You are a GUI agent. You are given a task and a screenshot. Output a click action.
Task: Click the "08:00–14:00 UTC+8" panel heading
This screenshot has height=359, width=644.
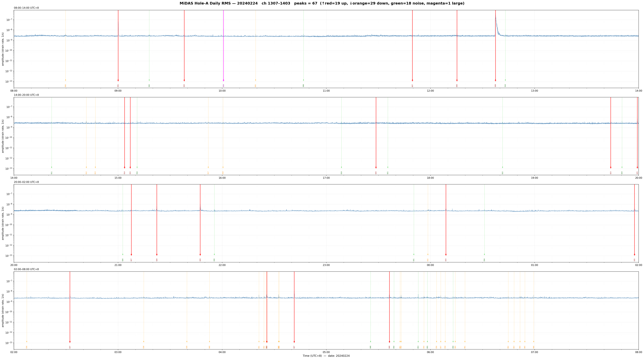26,8
